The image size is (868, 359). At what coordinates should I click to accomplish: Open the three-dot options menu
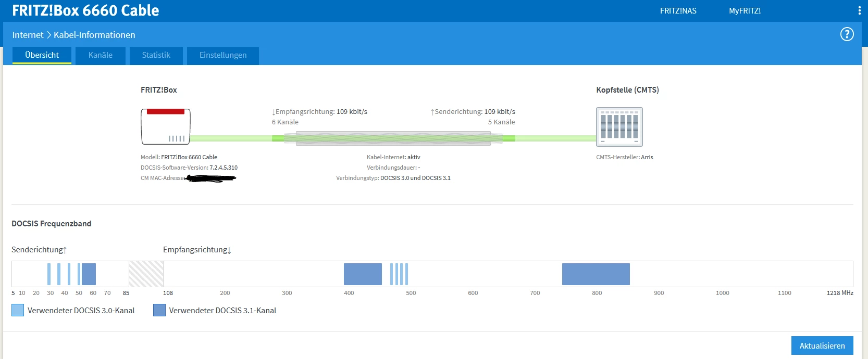(x=859, y=10)
